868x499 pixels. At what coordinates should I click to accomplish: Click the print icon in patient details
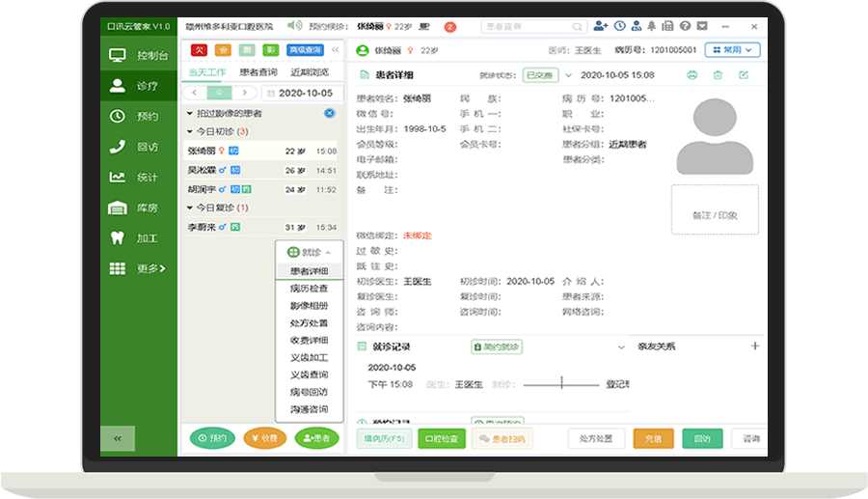click(x=692, y=75)
